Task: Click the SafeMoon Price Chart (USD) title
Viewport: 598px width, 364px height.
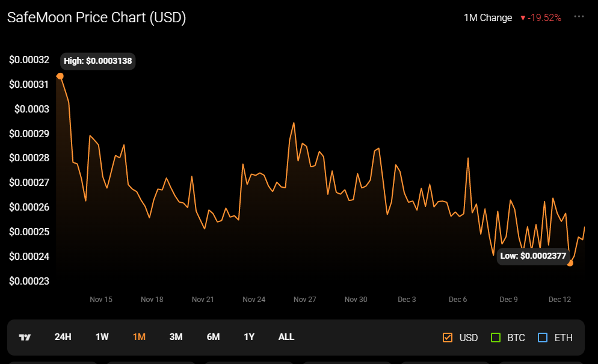Action: tap(96, 17)
